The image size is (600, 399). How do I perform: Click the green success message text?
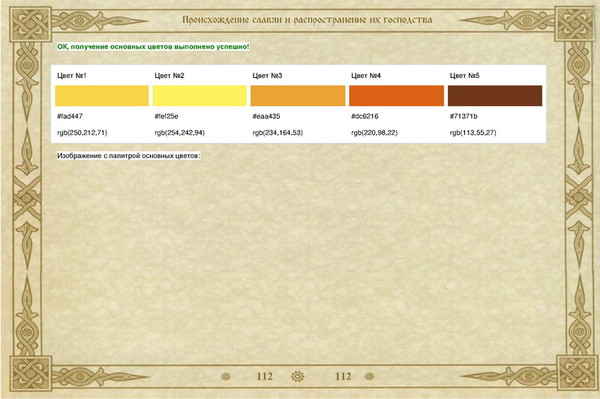pos(153,47)
